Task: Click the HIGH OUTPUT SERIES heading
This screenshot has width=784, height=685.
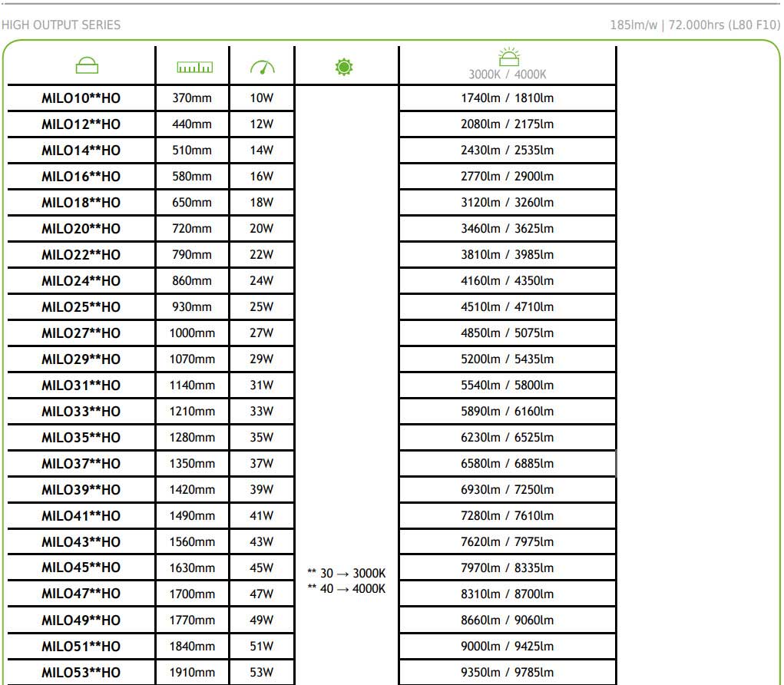Action: 61,25
